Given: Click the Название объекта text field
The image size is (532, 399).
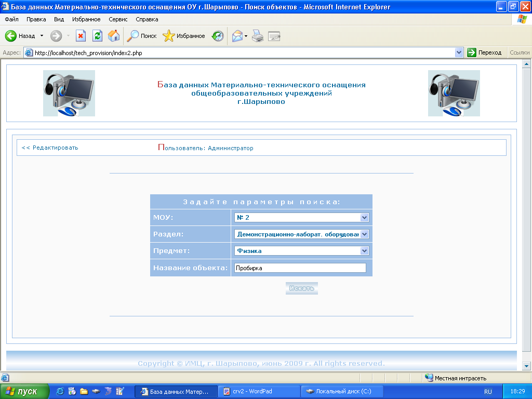Looking at the screenshot, I should click(300, 268).
